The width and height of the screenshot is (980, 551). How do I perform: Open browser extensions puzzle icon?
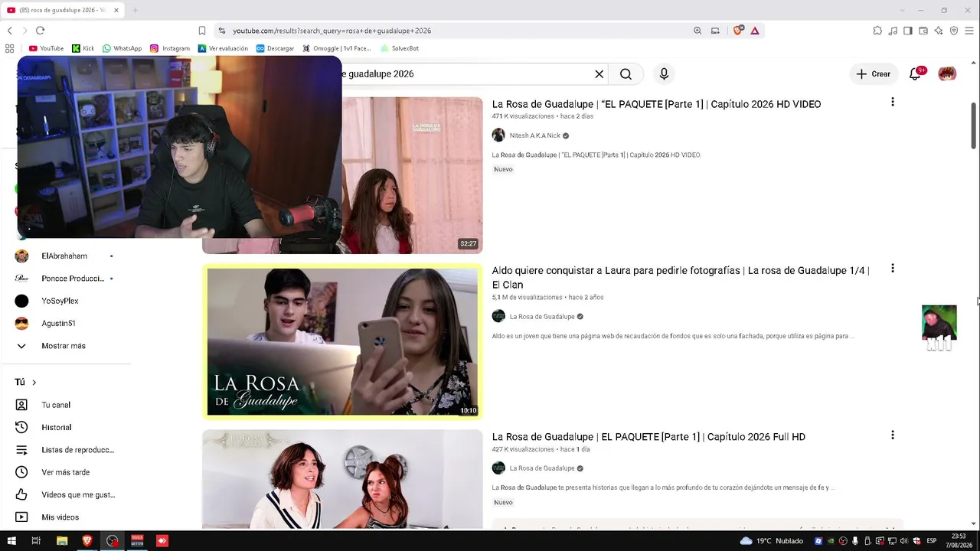[877, 31]
